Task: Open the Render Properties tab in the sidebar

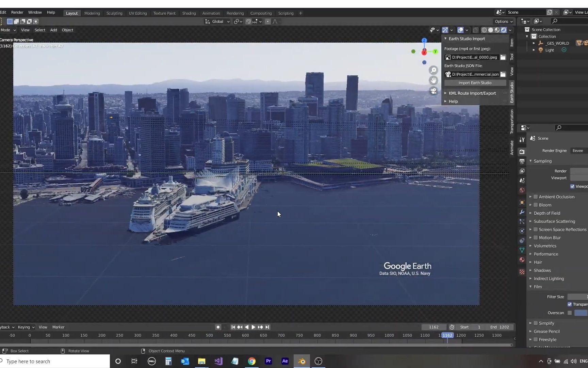Action: (x=522, y=151)
